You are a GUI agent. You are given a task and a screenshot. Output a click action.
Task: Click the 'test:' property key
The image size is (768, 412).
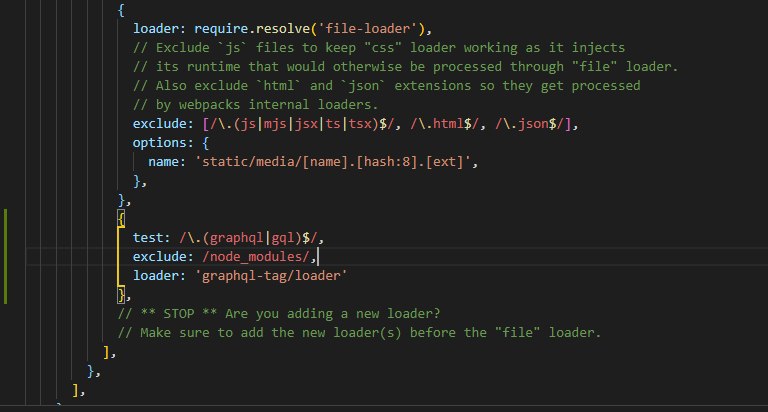[151, 238]
